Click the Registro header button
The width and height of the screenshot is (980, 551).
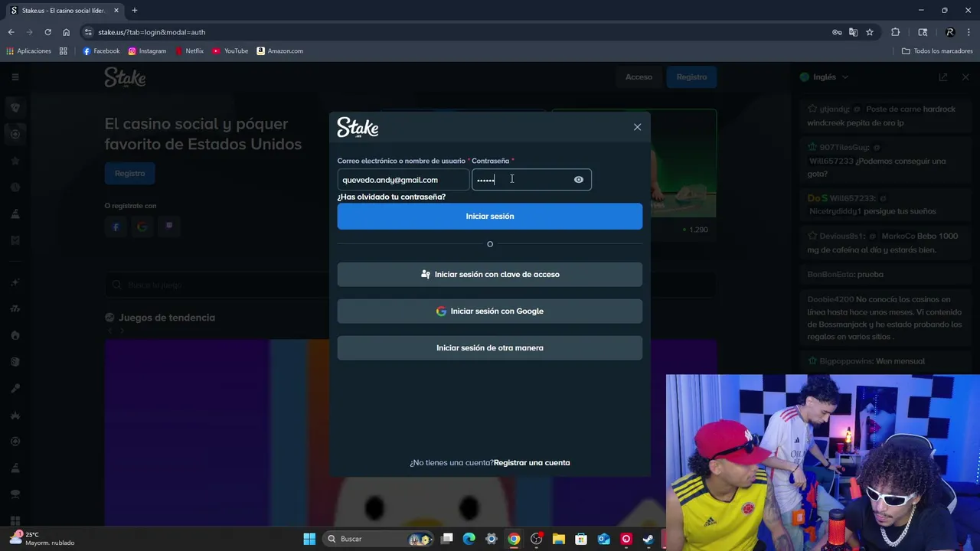[691, 77]
